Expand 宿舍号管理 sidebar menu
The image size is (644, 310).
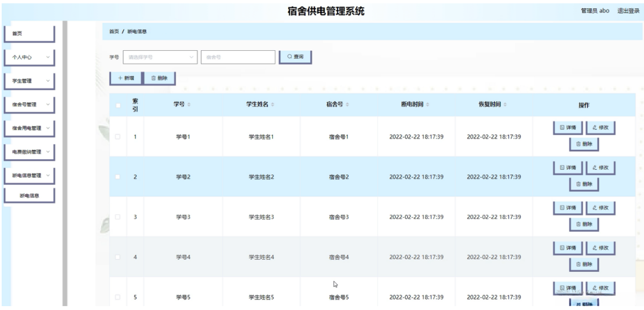(x=29, y=104)
